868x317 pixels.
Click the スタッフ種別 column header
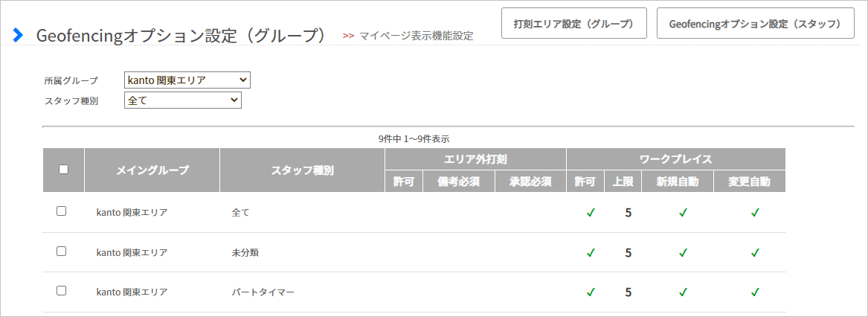point(302,170)
